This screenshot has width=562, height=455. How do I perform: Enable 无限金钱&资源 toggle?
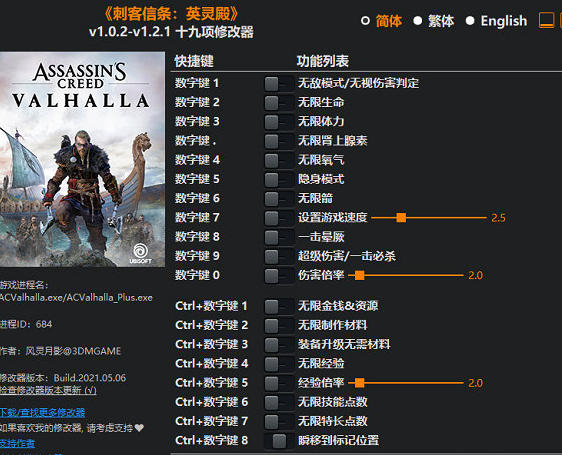pos(279,306)
